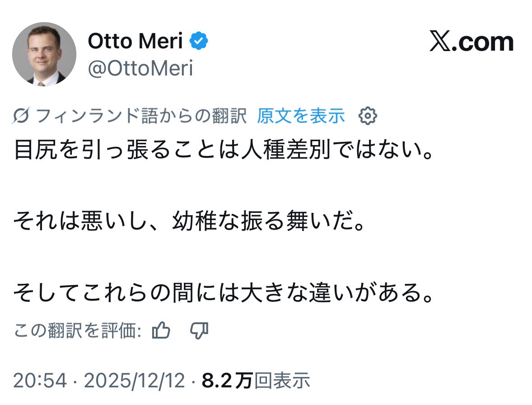Open the @OttoMeri handle link

(140, 68)
